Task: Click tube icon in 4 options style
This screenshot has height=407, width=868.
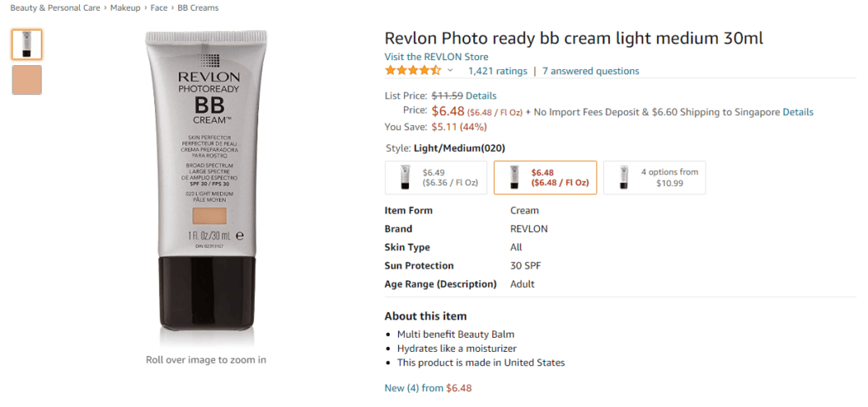Action: (625, 178)
